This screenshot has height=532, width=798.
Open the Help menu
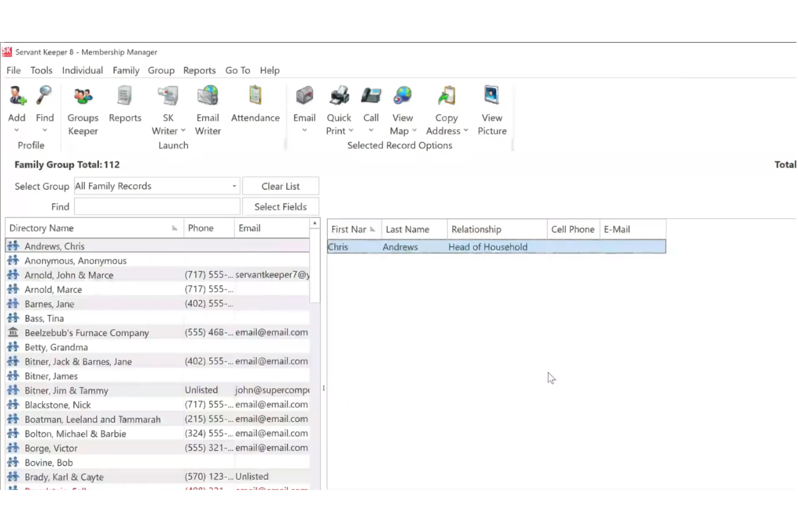coord(270,70)
